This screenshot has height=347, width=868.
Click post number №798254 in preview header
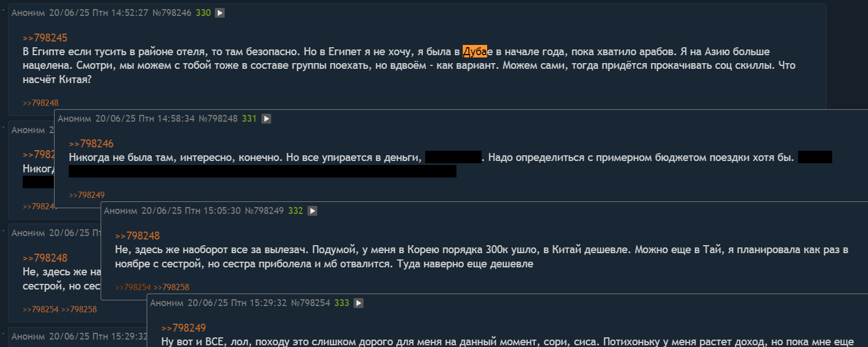pos(310,303)
